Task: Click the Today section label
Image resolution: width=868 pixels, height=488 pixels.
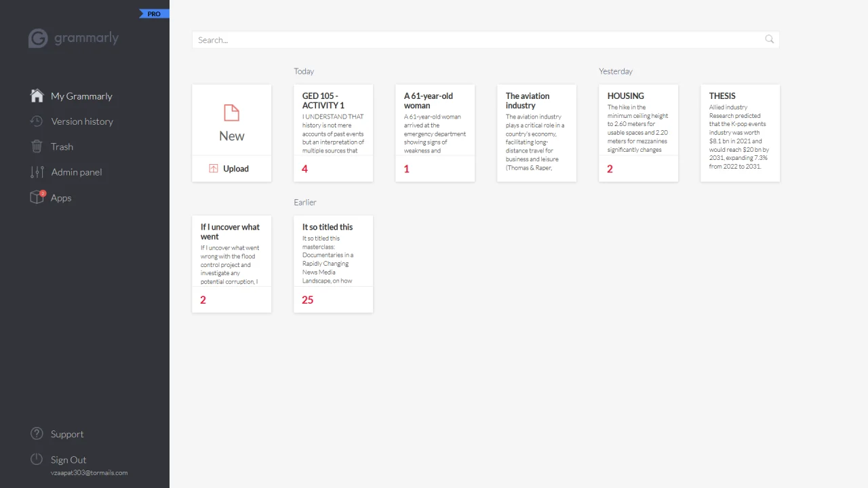Action: tap(304, 71)
